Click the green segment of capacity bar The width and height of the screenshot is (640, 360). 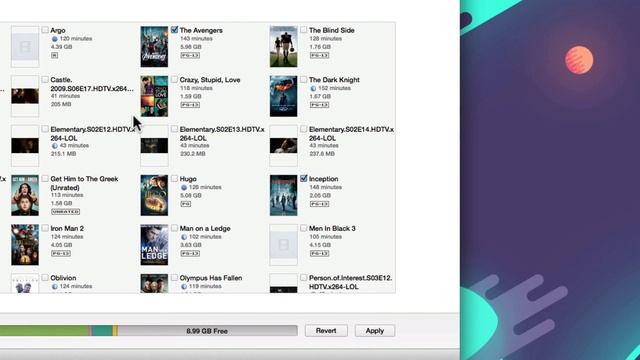44,331
